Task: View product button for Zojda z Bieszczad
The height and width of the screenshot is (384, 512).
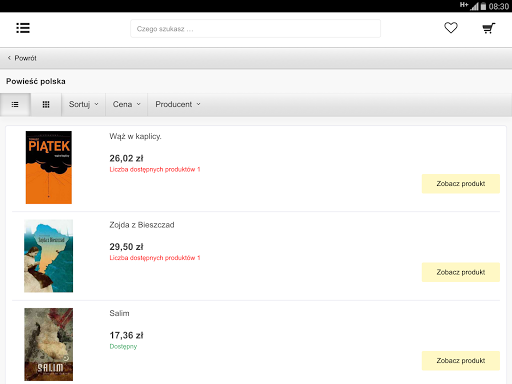Action: click(x=461, y=272)
